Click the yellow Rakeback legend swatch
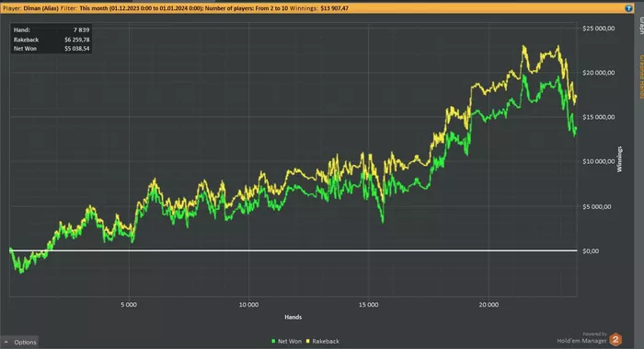Screen dimensions: 644x349 (x=308, y=342)
